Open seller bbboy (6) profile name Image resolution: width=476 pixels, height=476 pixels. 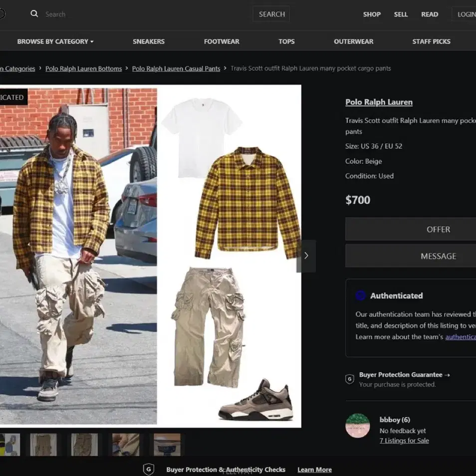395,420
